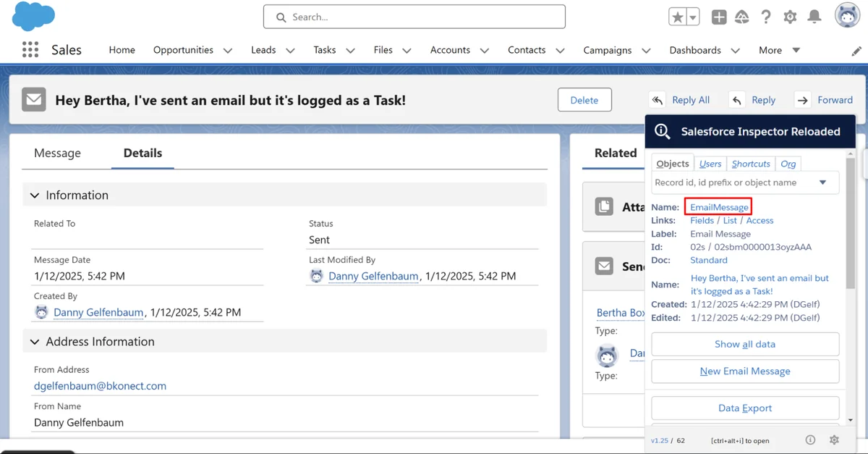Screen dimensions: 868x454
Task: Switch to the Details tab
Action: 142,153
